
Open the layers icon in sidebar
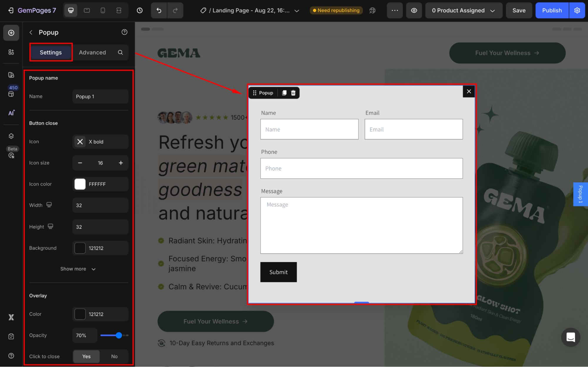11,136
